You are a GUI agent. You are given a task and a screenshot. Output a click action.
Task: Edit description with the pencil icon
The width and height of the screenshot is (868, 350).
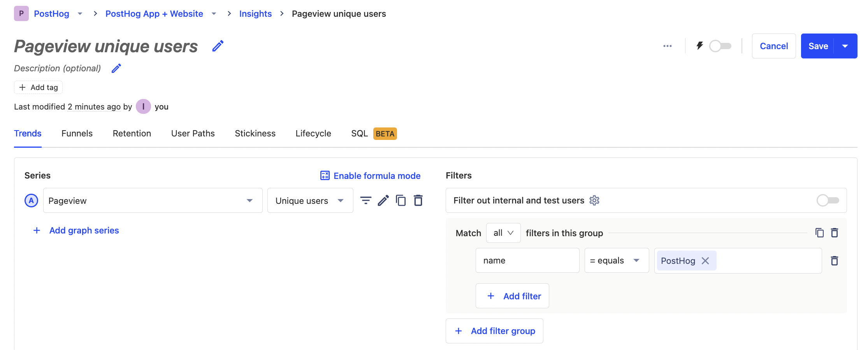[x=116, y=69]
